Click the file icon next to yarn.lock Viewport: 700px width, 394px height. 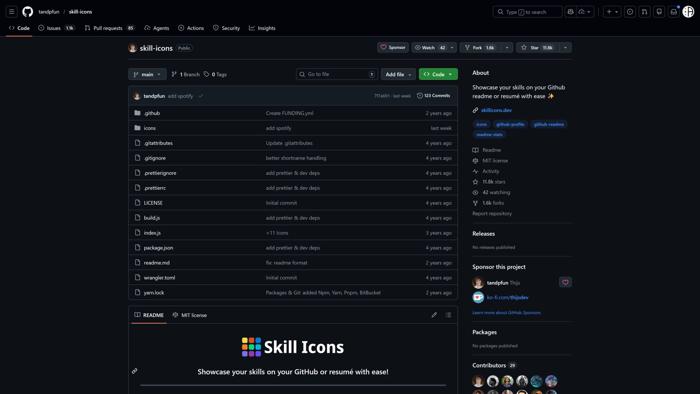click(138, 292)
